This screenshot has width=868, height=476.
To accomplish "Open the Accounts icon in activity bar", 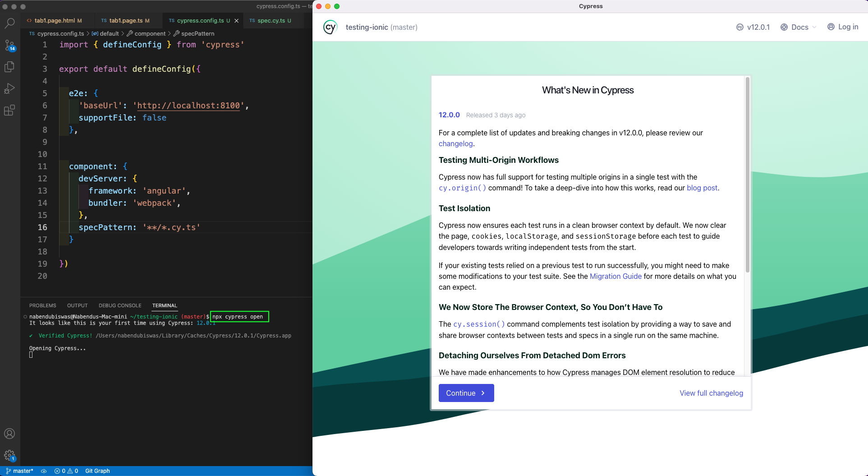I will coord(9,434).
